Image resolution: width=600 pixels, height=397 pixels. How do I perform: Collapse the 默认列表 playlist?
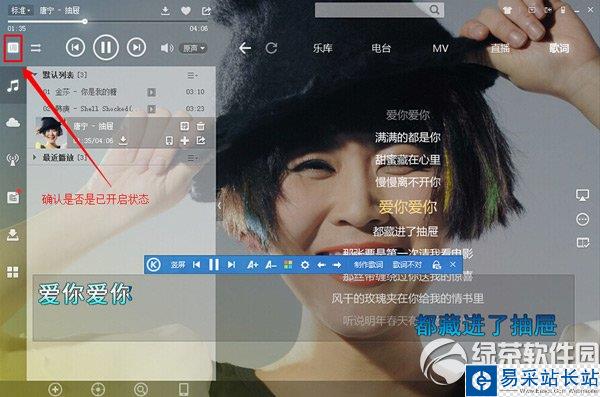[35, 75]
